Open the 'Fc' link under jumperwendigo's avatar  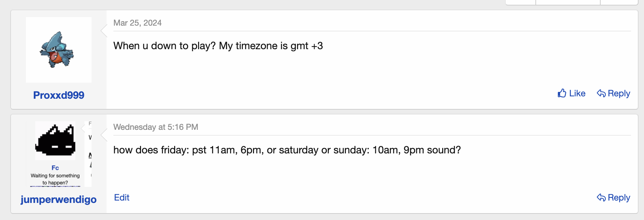[55, 168]
